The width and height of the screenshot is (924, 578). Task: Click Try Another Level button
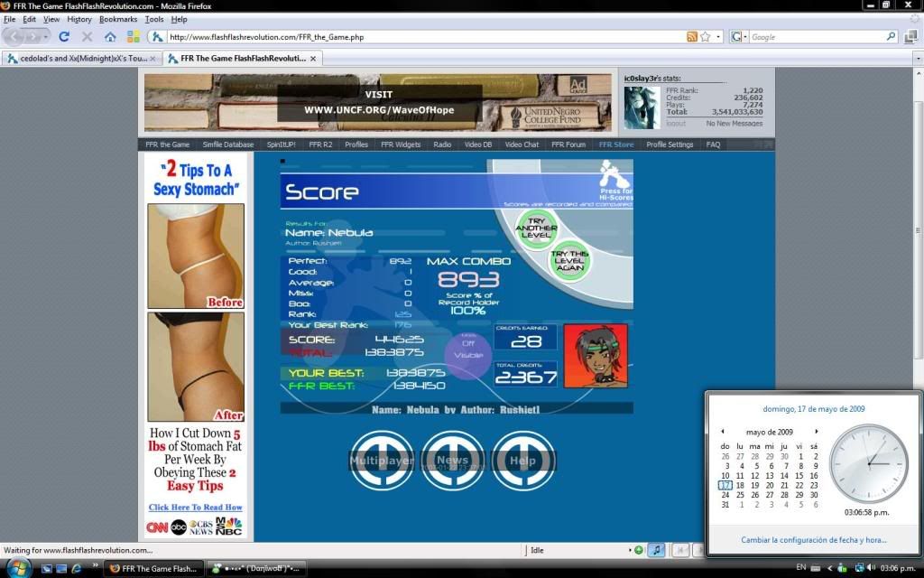[536, 228]
